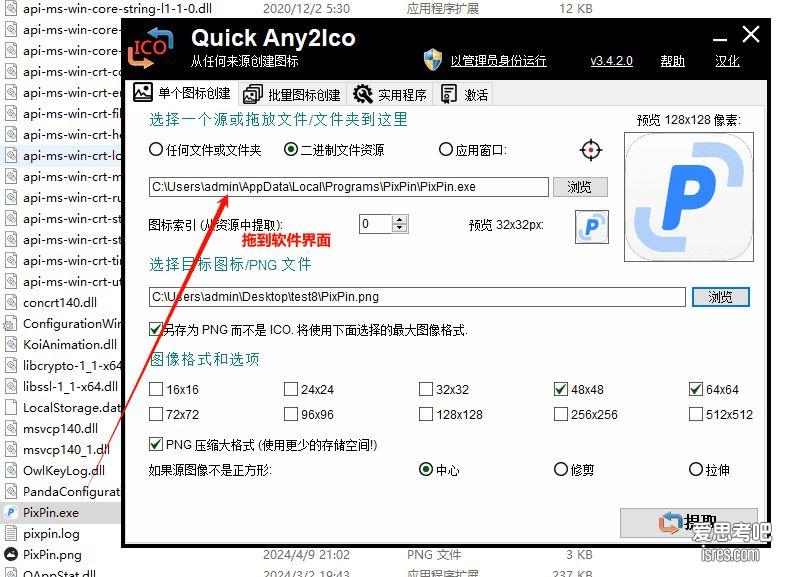Enable the 128x128 size checkbox
786x577 pixels.
pos(426,414)
